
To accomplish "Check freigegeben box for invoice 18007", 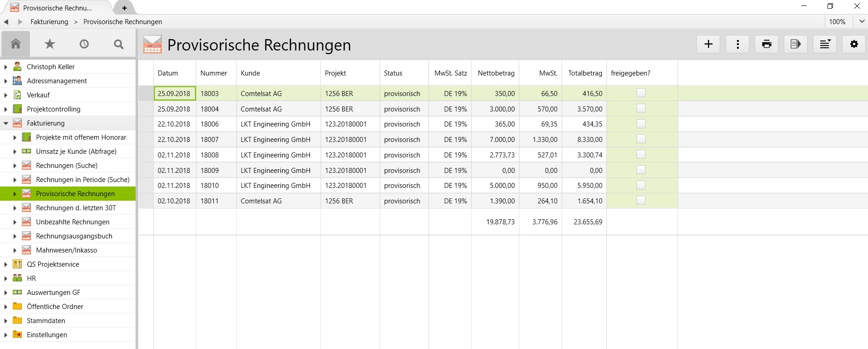I will [641, 139].
